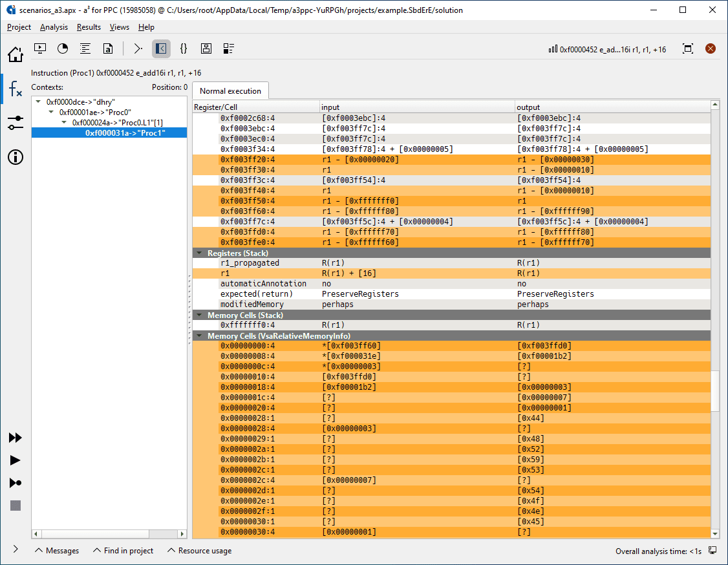This screenshot has height=565, width=728.
Task: Click the chevron arrow toolbar icon
Action: point(138,48)
